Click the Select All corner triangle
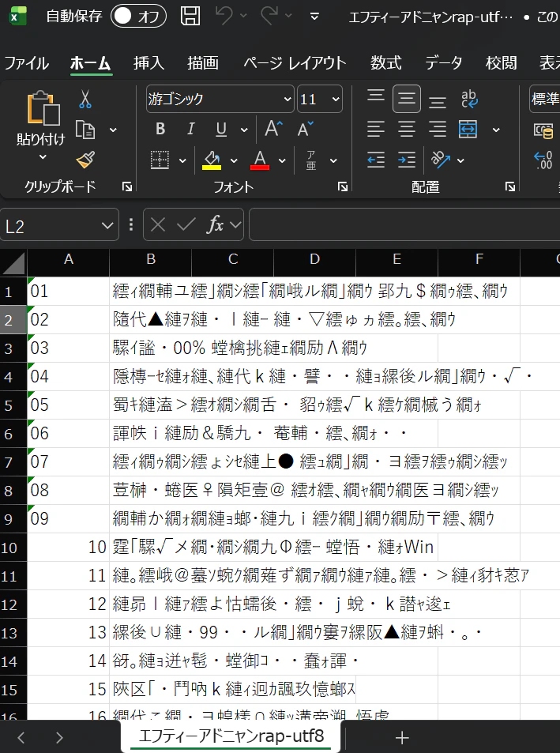The height and width of the screenshot is (753, 560). [x=13, y=262]
